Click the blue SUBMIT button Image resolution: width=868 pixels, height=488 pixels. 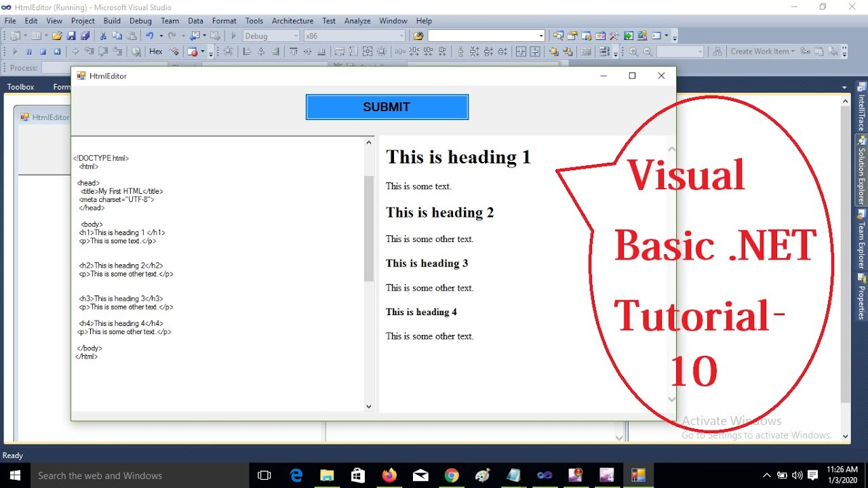[387, 107]
